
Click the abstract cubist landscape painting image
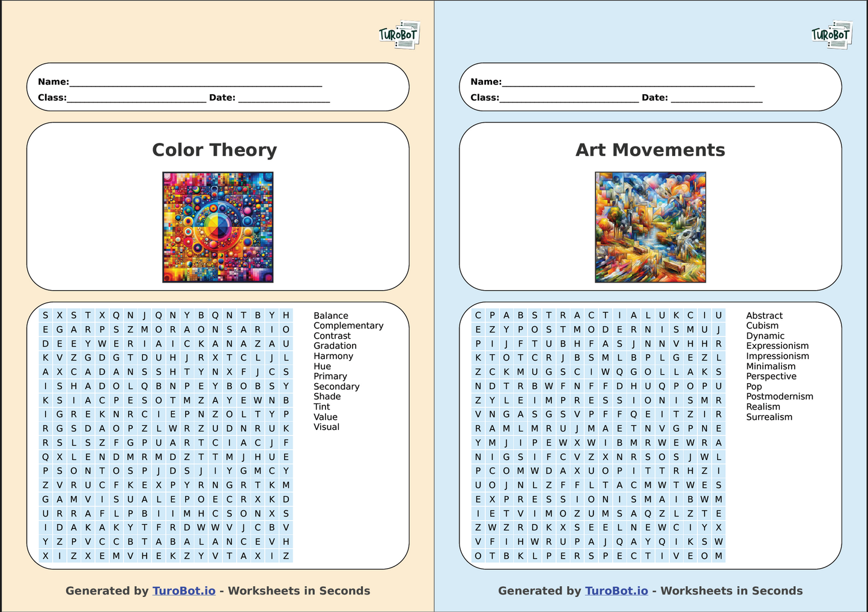tap(651, 227)
